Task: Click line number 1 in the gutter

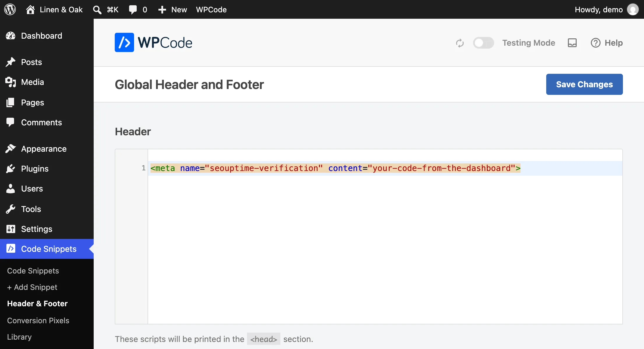Action: point(143,168)
